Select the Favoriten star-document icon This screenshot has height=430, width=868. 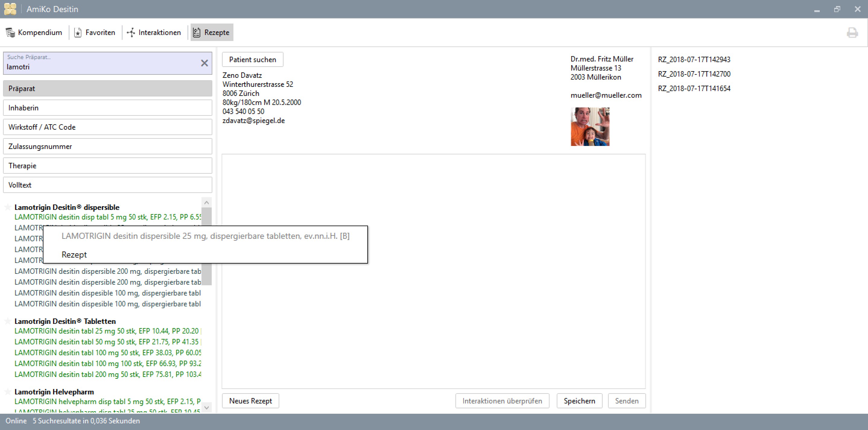click(x=78, y=32)
